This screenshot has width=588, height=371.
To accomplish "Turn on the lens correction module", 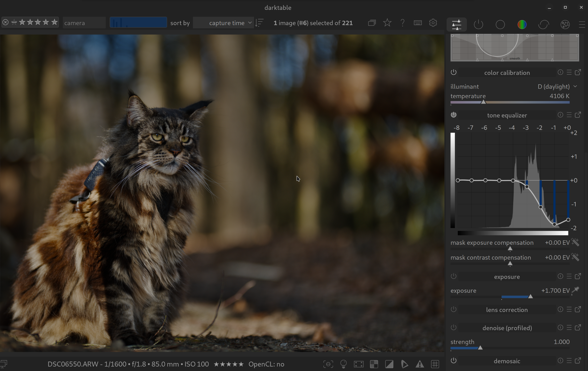I will pyautogui.click(x=453, y=309).
